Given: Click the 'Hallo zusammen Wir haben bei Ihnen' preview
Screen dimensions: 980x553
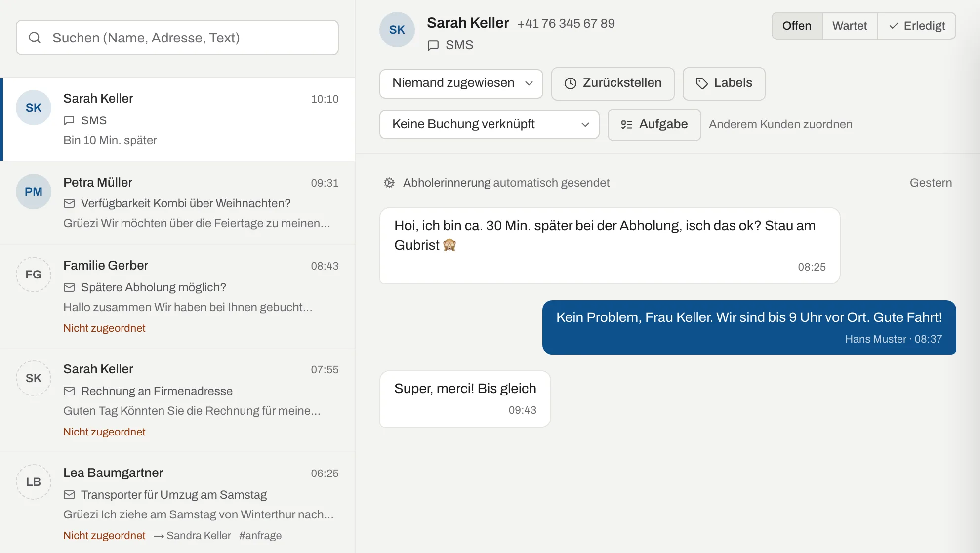Looking at the screenshot, I should click(x=188, y=307).
